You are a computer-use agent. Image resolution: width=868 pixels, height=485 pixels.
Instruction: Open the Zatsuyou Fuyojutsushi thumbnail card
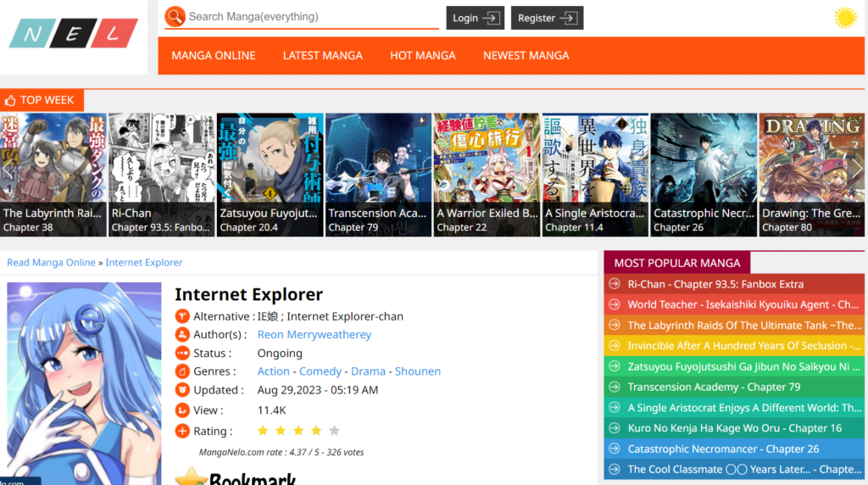(x=270, y=175)
